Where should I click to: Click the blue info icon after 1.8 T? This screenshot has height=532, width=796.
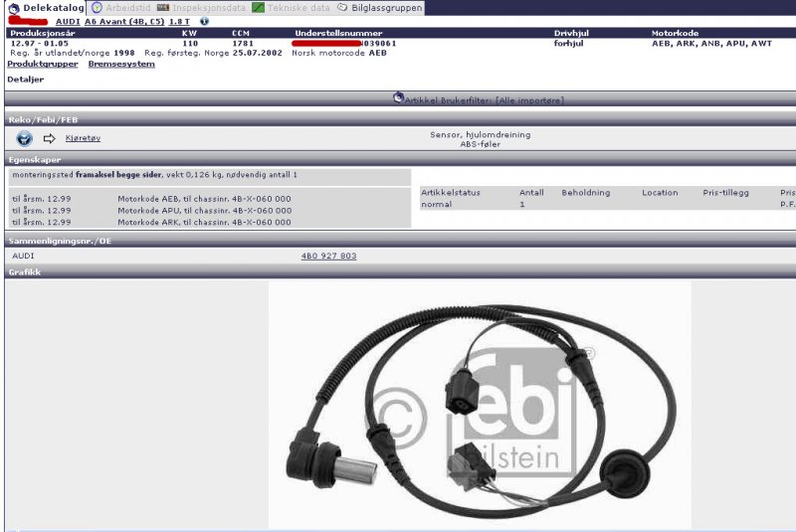204,21
